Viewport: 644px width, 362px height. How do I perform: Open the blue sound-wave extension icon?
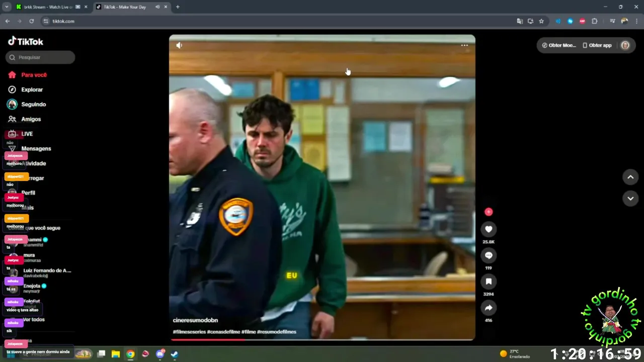click(558, 21)
